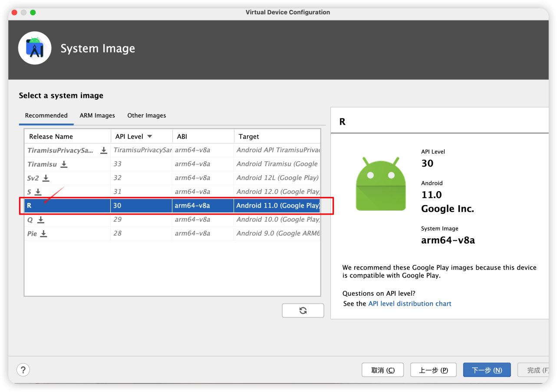557x392 pixels.
Task: Download the Pie system image
Action: click(x=43, y=234)
